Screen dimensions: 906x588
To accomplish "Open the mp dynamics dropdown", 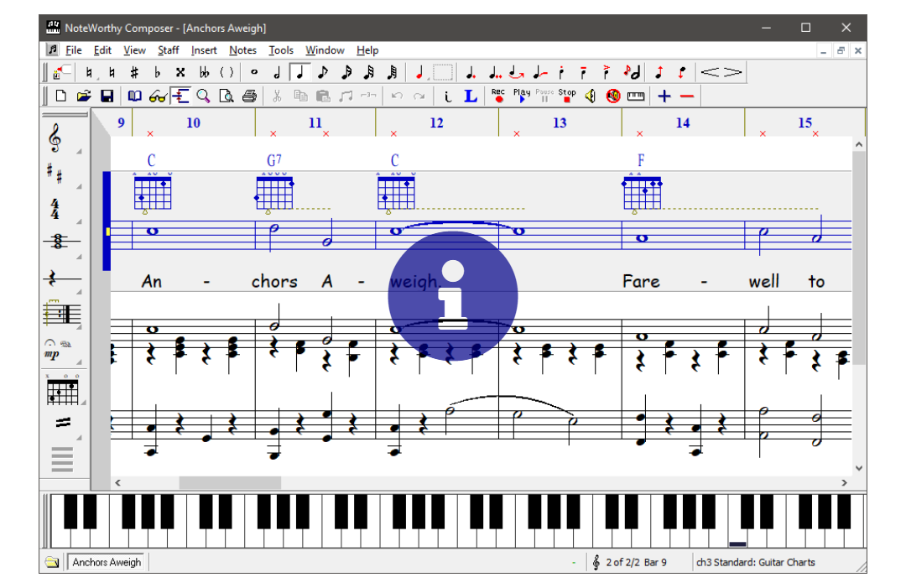I will point(62,351).
